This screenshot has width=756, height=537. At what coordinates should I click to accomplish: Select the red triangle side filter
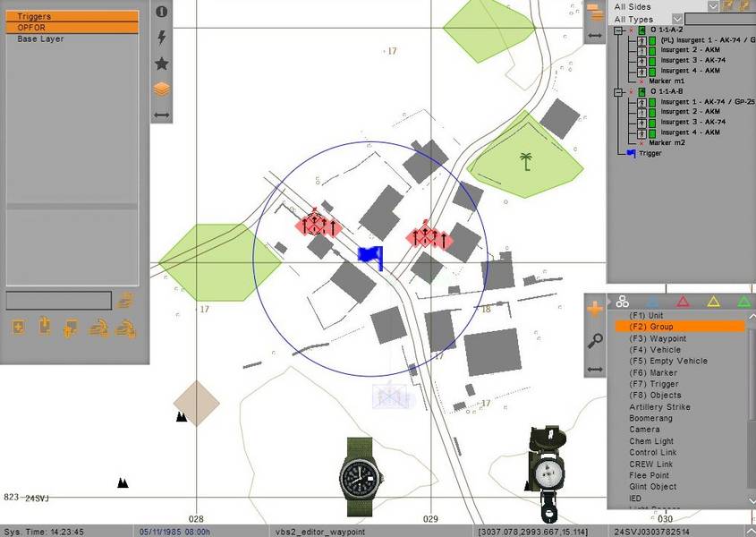pos(683,303)
